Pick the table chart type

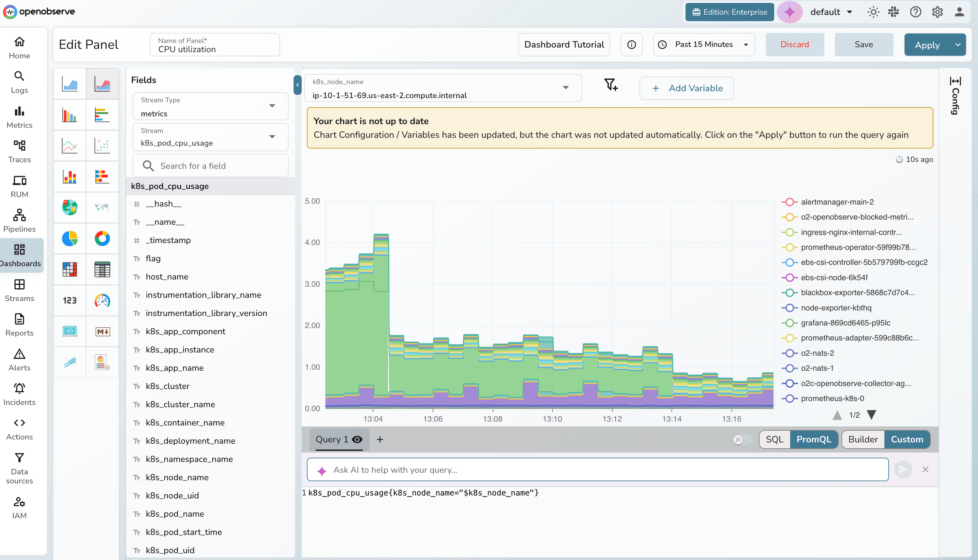103,270
